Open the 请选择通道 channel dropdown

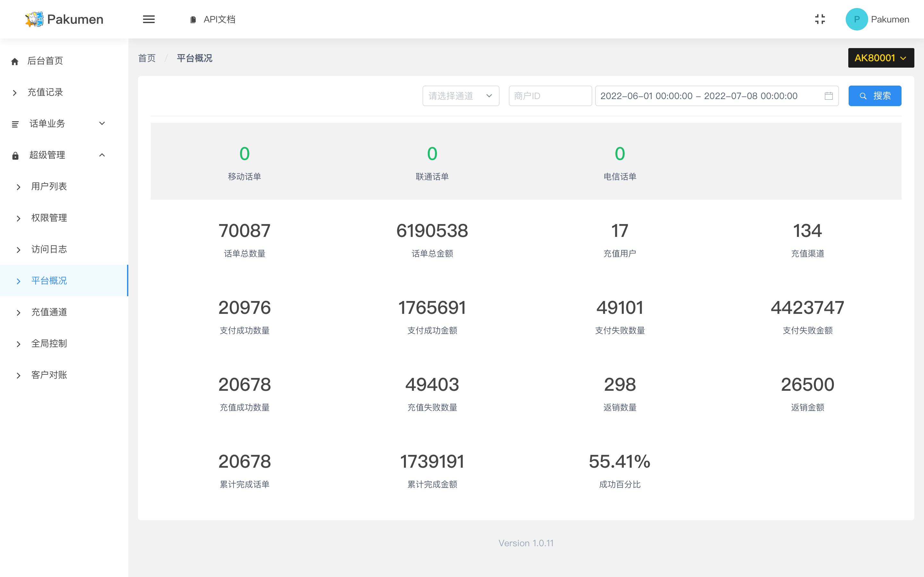click(460, 96)
